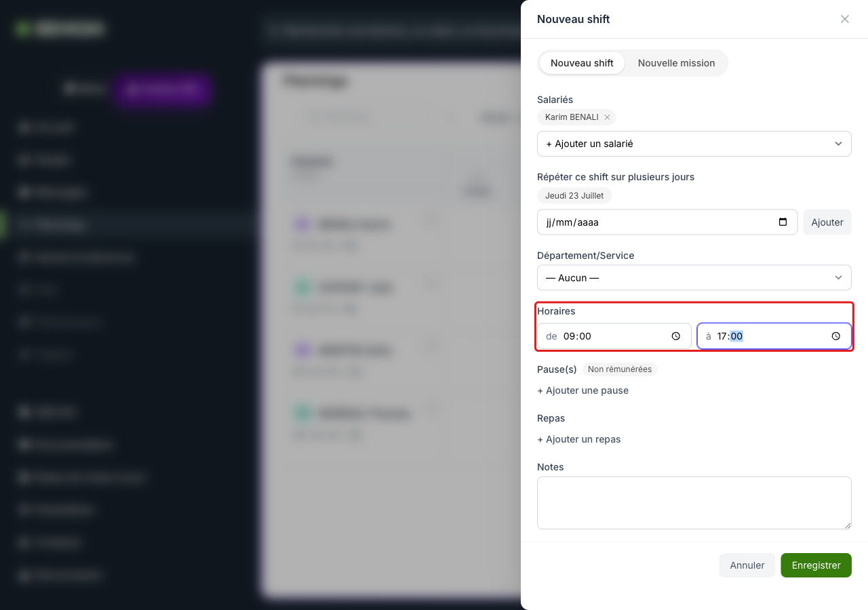The image size is (868, 610).
Task: Click the jj/mm/aaaa date field
Action: pyautogui.click(x=667, y=222)
